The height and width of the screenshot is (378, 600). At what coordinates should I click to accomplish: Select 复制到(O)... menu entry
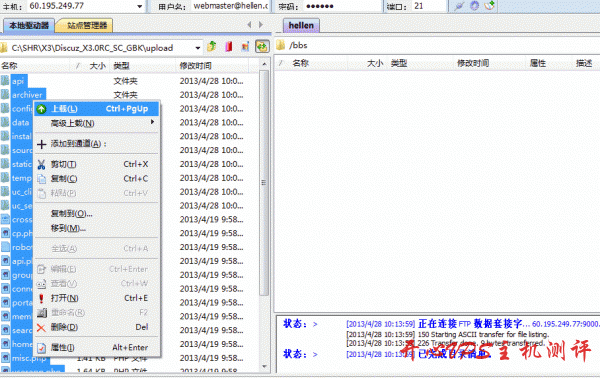[96, 213]
